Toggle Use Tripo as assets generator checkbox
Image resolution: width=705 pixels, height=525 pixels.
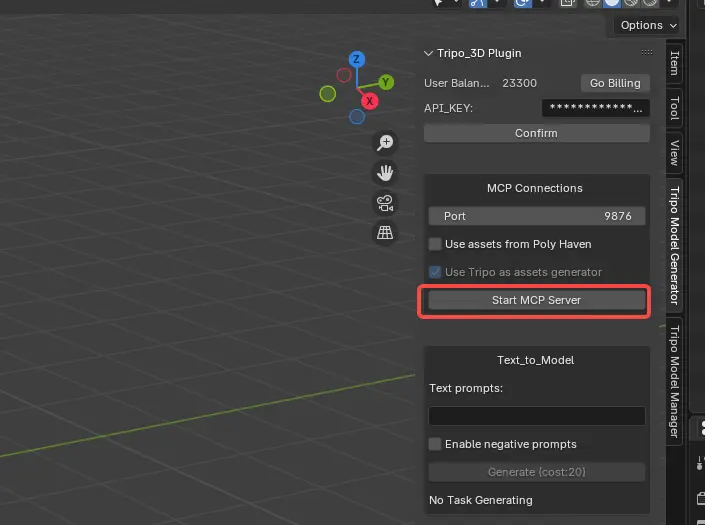[x=435, y=272]
